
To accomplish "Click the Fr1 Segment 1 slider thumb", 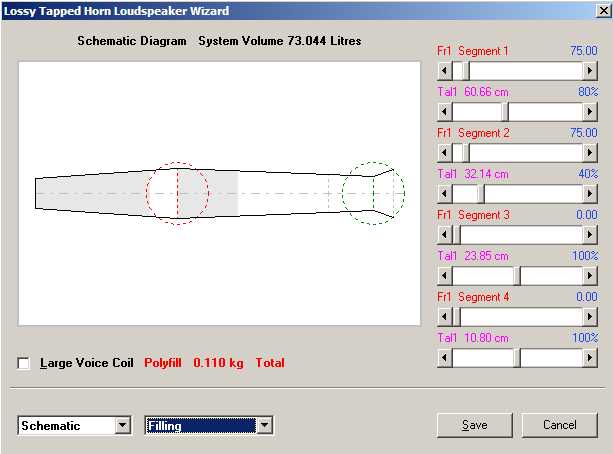I will click(x=465, y=71).
